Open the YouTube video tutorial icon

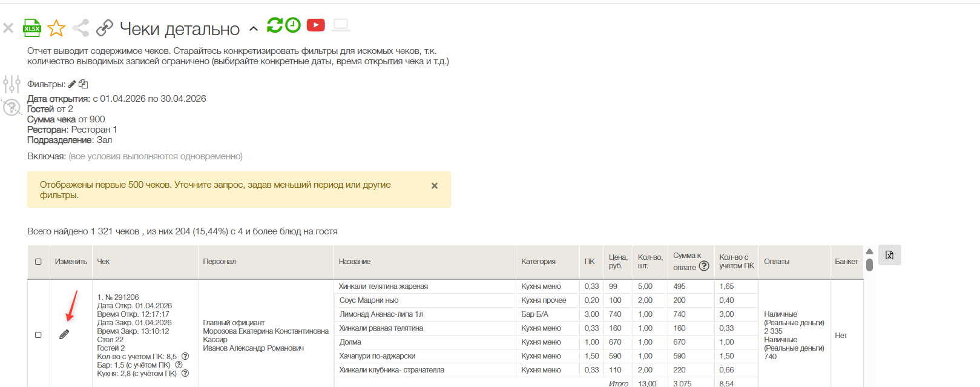pyautogui.click(x=316, y=25)
